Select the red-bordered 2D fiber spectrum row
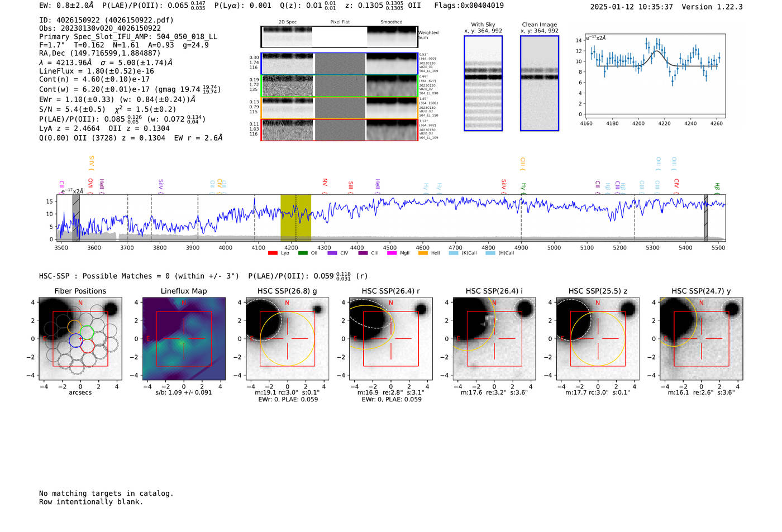The width and height of the screenshot is (782, 532). [339, 130]
